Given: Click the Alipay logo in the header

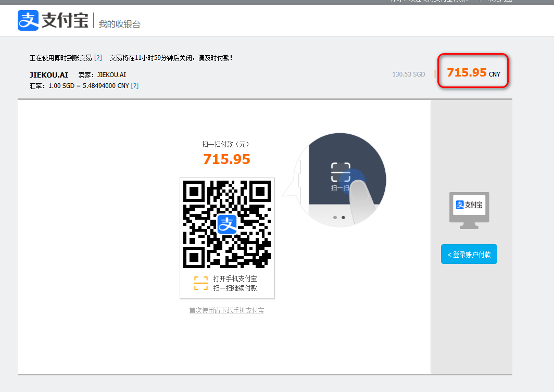Looking at the screenshot, I should tap(53, 20).
